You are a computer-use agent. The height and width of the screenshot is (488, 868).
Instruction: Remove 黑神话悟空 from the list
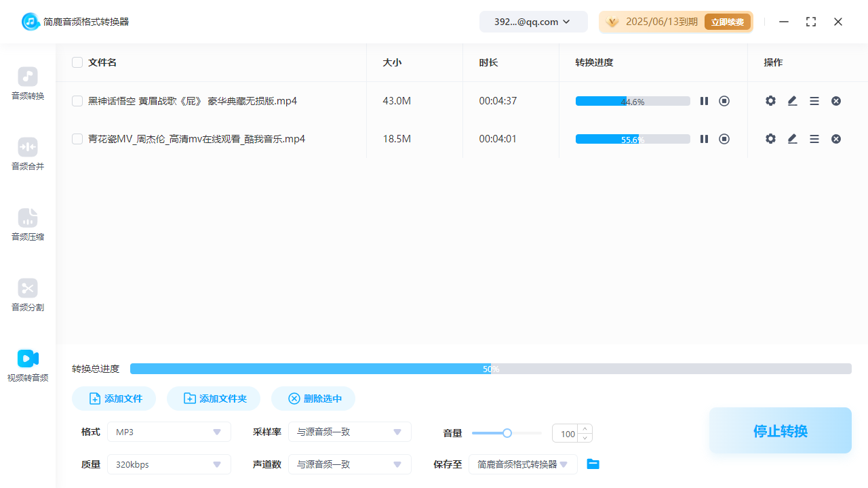pos(836,100)
